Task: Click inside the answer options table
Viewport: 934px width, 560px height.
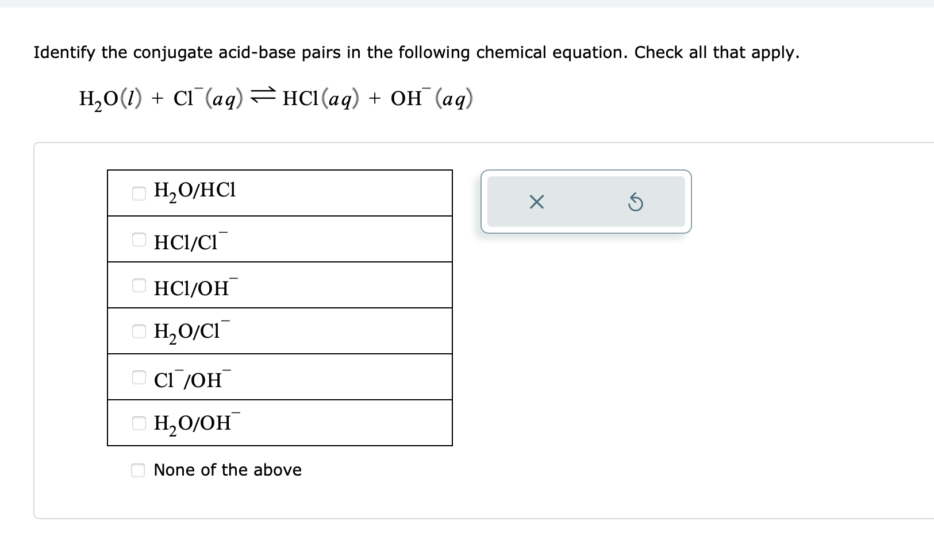Action: [279, 307]
